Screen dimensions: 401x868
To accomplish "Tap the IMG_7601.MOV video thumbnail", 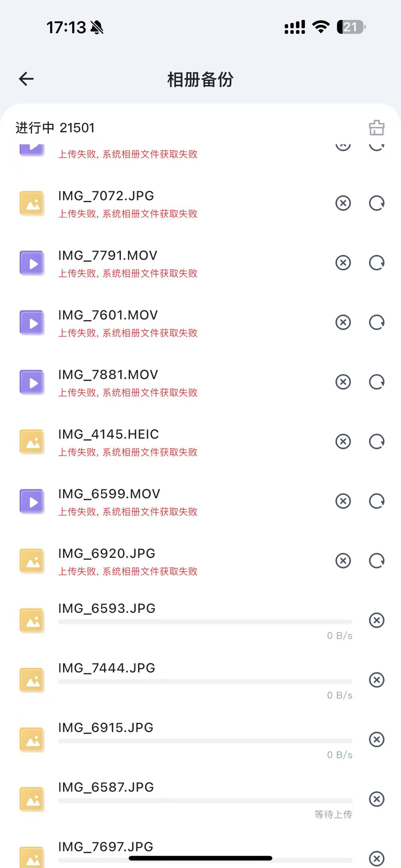I will pyautogui.click(x=32, y=323).
